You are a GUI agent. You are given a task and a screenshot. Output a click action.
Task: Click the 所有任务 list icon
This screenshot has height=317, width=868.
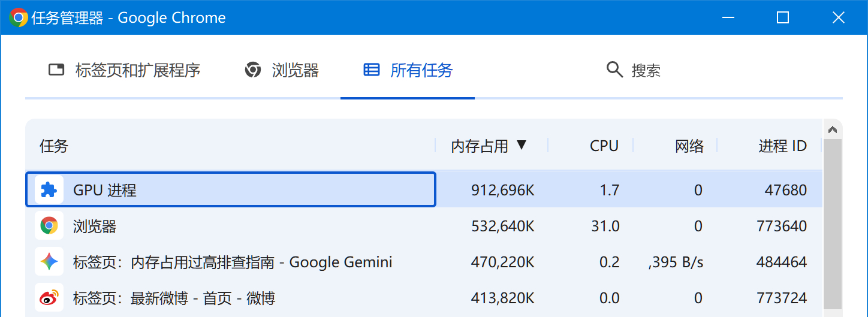pos(372,70)
